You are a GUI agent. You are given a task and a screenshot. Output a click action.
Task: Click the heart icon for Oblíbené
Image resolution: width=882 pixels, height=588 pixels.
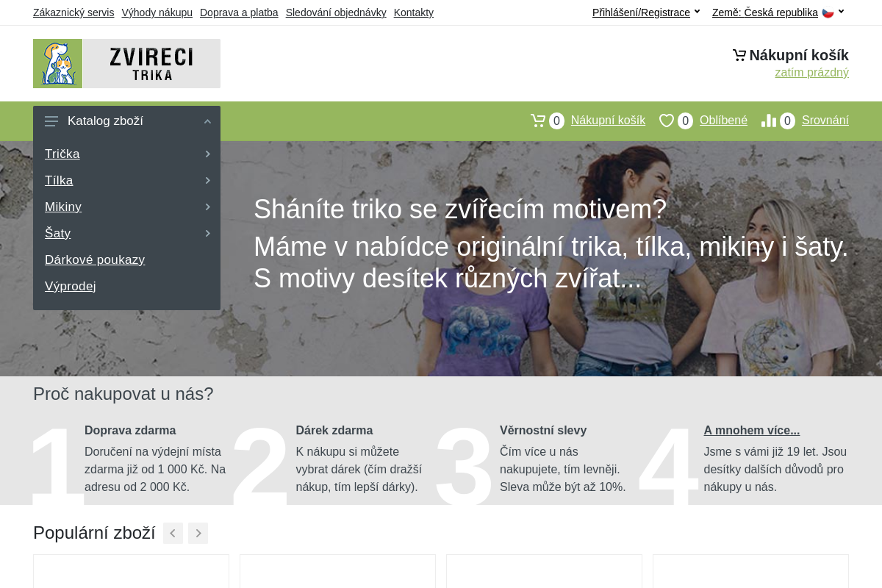point(666,120)
